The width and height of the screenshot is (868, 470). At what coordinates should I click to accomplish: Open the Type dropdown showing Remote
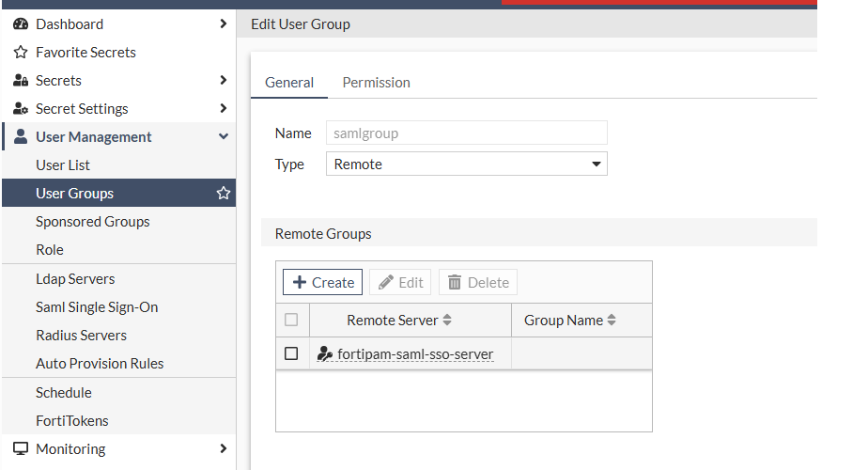coord(466,164)
